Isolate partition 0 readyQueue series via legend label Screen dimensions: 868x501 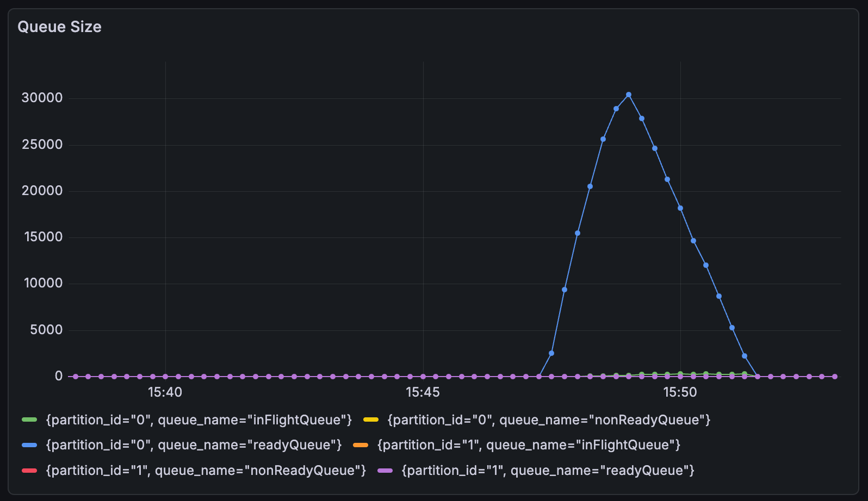194,445
